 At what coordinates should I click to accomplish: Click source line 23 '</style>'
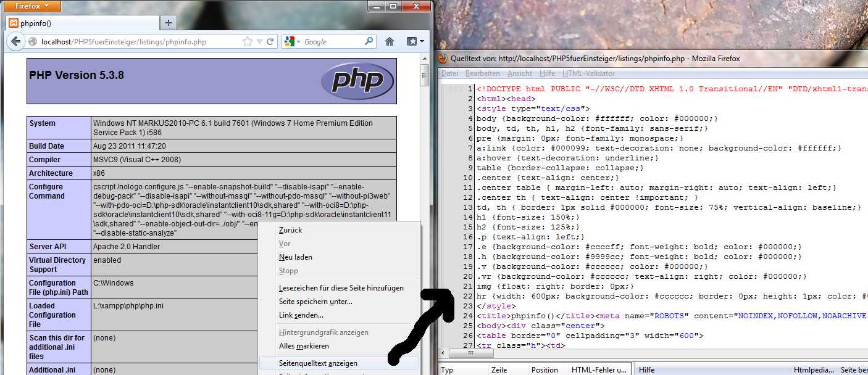coord(496,306)
